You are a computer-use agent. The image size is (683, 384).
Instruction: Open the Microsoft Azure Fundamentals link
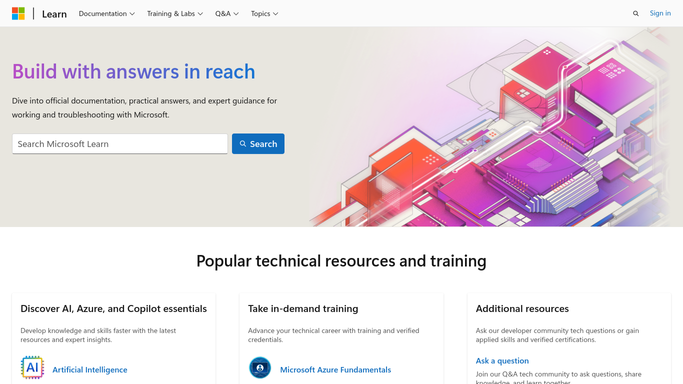point(335,370)
